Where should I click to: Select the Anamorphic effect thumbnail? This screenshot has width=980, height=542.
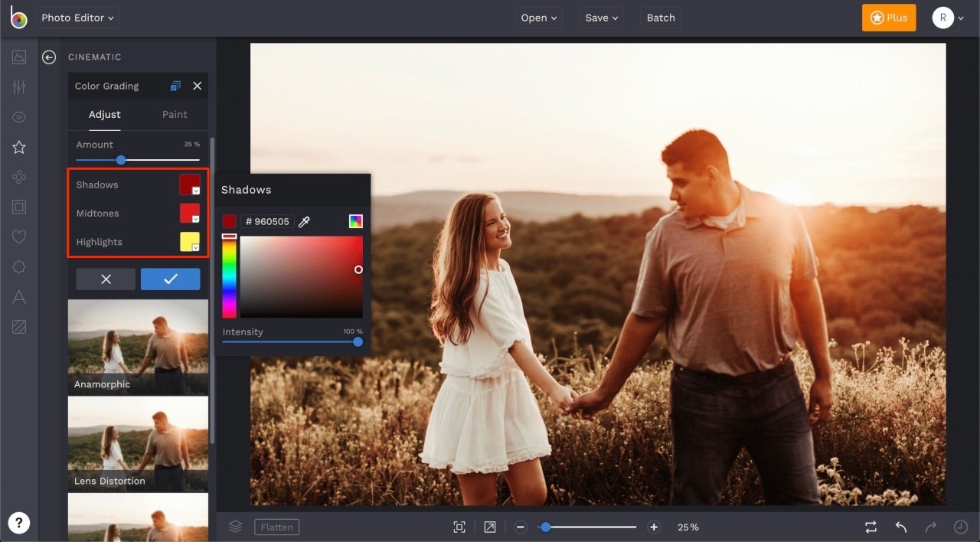(138, 344)
